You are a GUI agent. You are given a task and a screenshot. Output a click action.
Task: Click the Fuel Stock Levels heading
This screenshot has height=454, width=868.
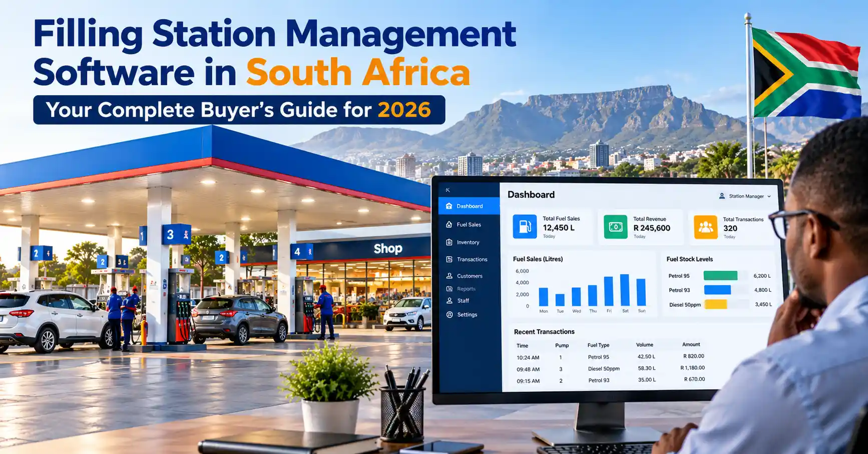tap(689, 259)
